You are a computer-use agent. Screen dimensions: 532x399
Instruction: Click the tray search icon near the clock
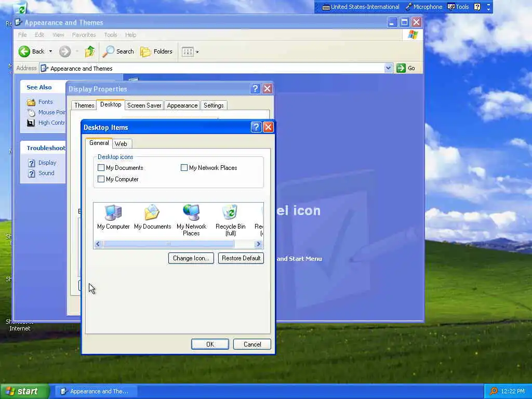(494, 391)
